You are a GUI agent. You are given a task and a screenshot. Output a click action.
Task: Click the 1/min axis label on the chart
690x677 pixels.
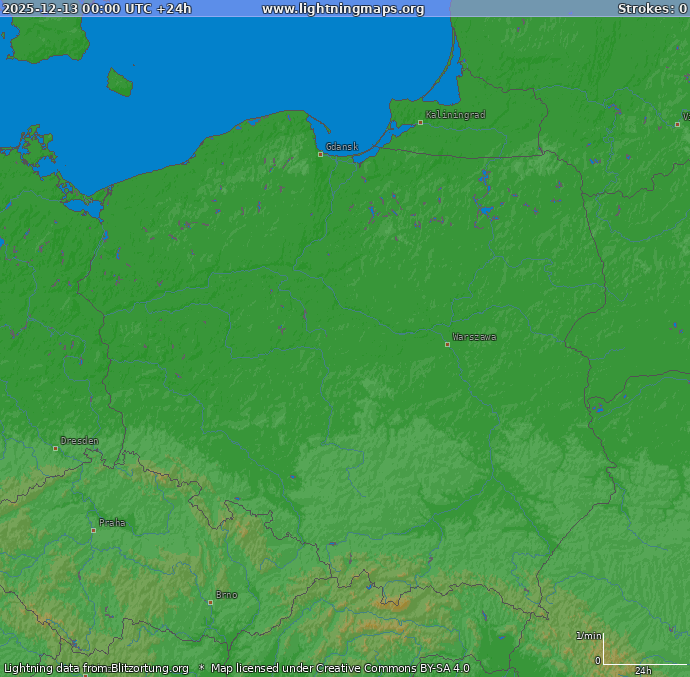(x=589, y=636)
